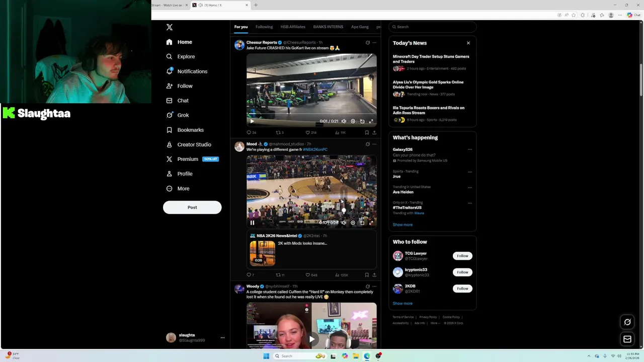Open Grok actions on Mood post
This screenshot has width=644, height=362.
tap(367, 144)
